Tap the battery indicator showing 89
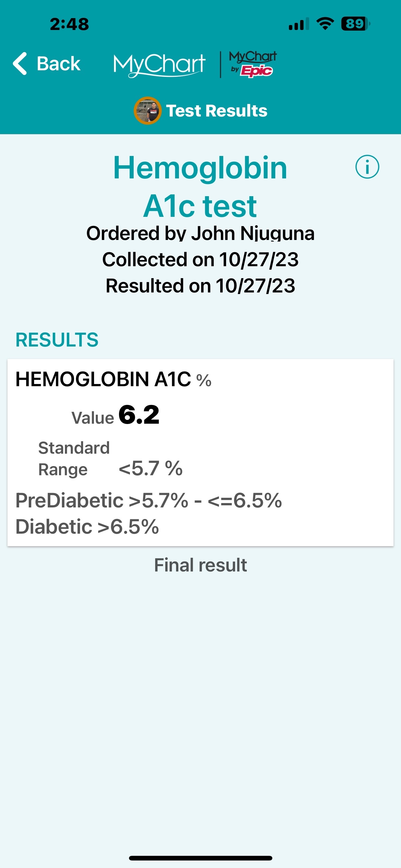 pyautogui.click(x=355, y=24)
